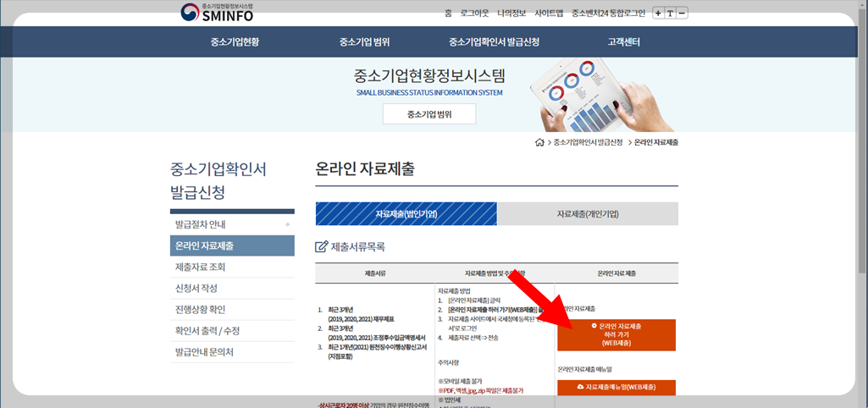Expand 발급절차 안내 plus sign
The width and height of the screenshot is (868, 408).
point(287,225)
